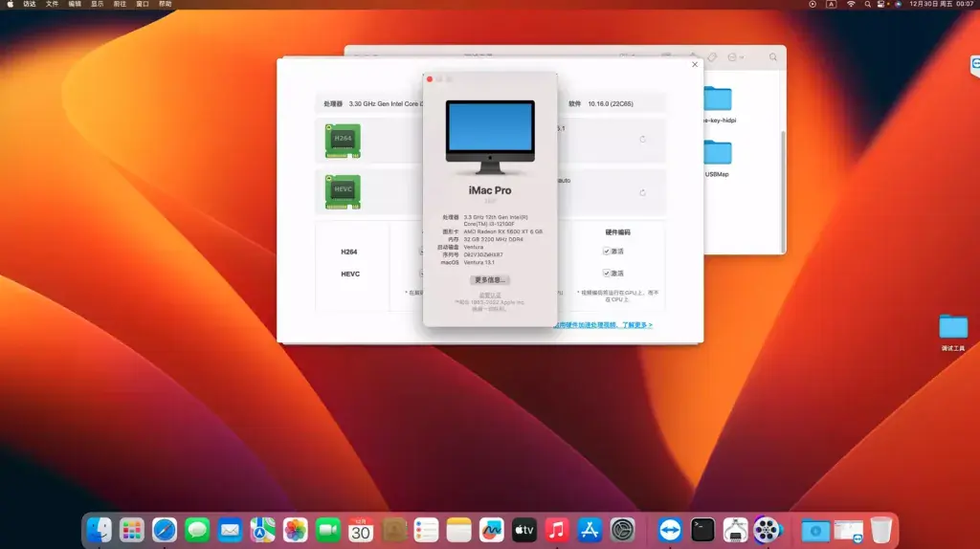This screenshot has height=549, width=980.
Task: Launch Safari from the Dock
Action: 165,530
